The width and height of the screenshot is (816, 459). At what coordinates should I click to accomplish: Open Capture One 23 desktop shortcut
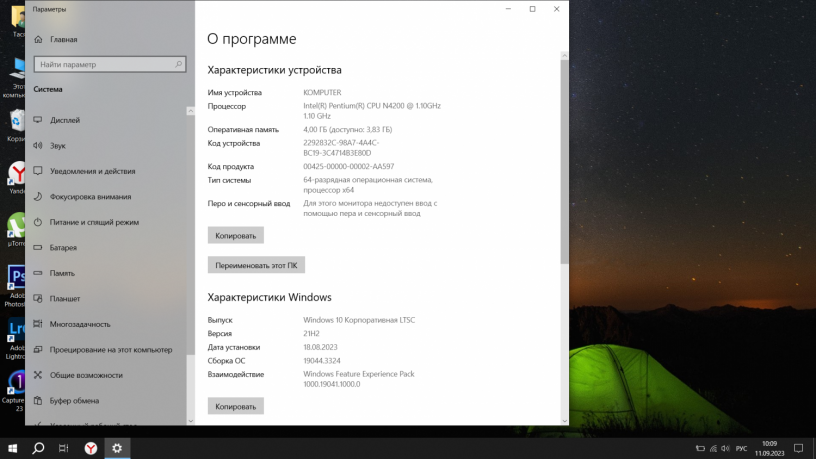14,391
